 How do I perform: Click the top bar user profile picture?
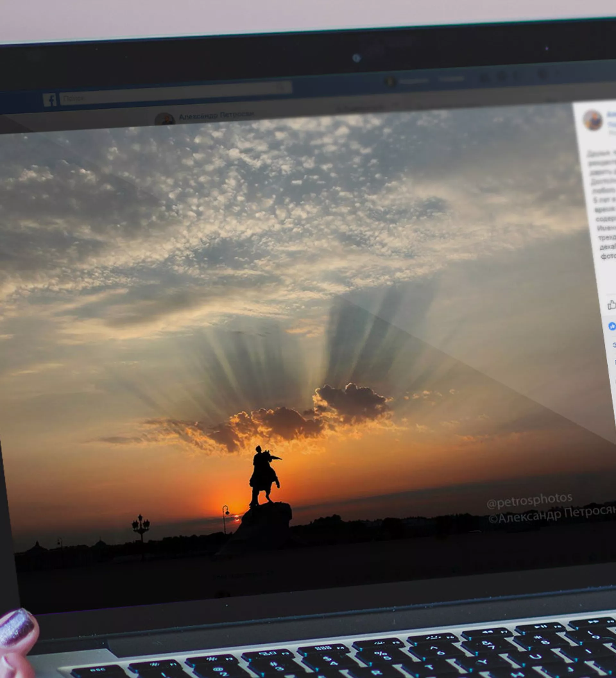pyautogui.click(x=390, y=82)
